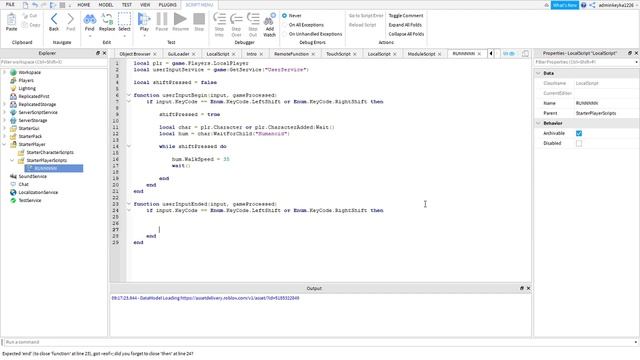Screen dimensions: 640x360
Task: Close the ModuleScript tab
Action: tap(440, 54)
